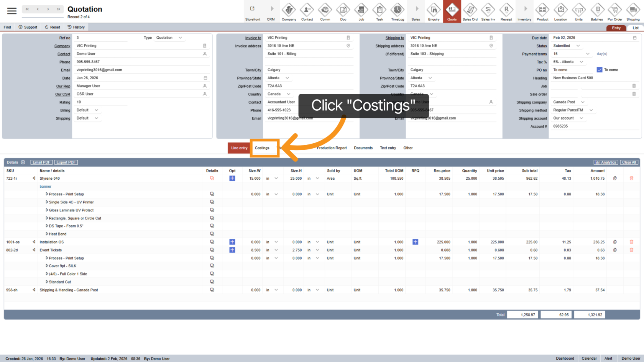Open the Enquiry module icon
This screenshot has width=644, height=362.
pyautogui.click(x=434, y=11)
